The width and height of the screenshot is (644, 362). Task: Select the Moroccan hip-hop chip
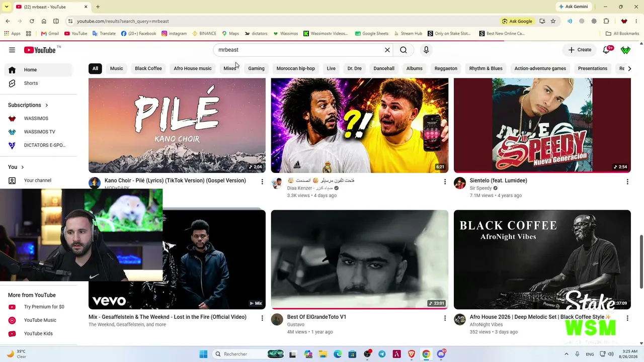coord(296,68)
